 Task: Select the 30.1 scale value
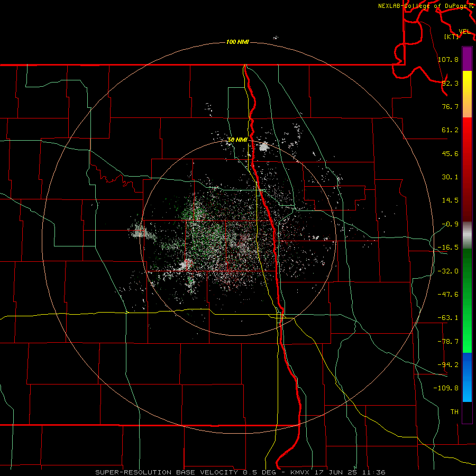450,177
